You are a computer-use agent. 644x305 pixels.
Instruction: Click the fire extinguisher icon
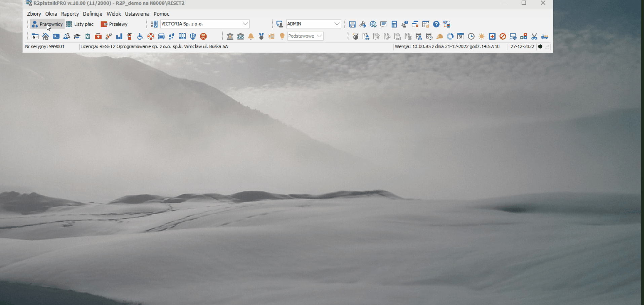(129, 36)
